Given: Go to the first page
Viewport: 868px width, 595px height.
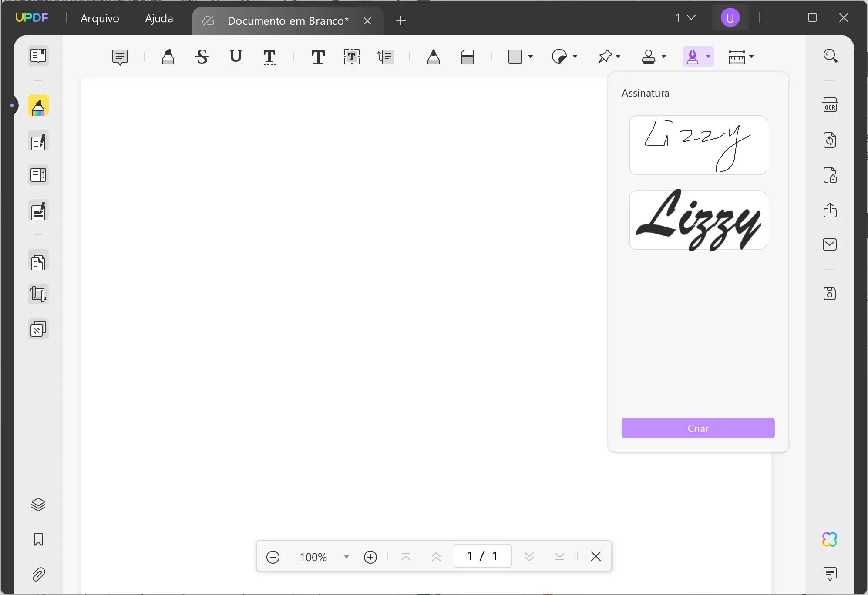Looking at the screenshot, I should pos(405,557).
